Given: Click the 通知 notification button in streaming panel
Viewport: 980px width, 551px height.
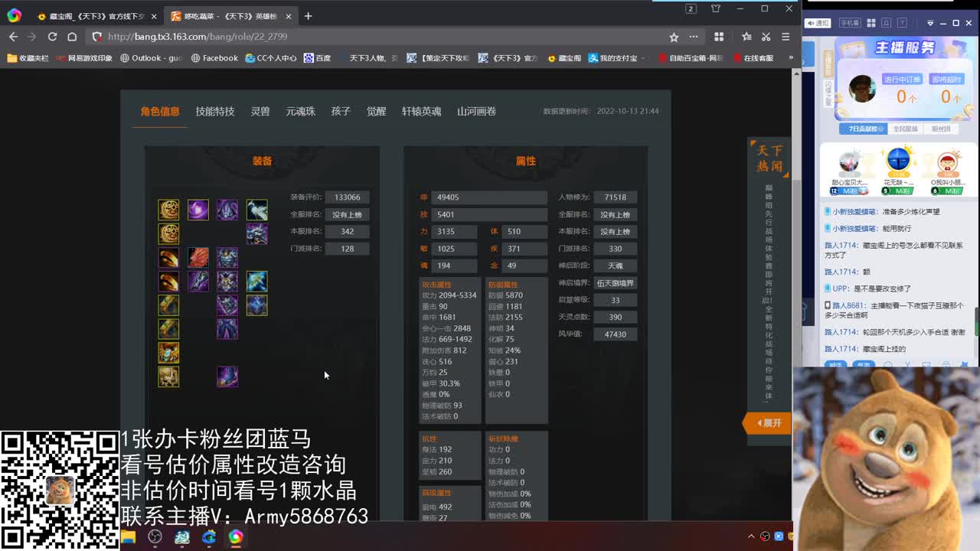Looking at the screenshot, I should point(818,23).
